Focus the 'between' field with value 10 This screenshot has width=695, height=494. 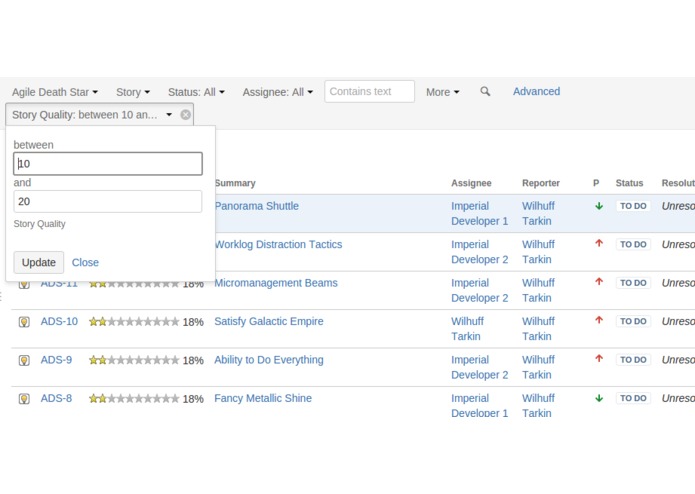(108, 163)
